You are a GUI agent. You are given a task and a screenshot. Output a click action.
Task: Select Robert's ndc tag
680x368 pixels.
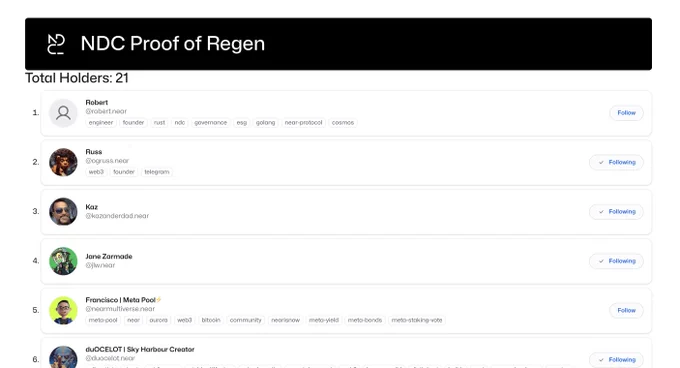pos(180,123)
